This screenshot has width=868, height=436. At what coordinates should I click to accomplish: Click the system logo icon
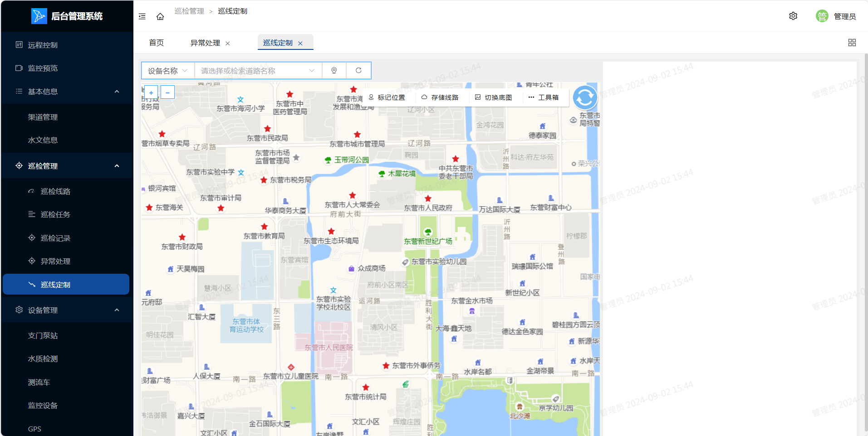coord(39,16)
